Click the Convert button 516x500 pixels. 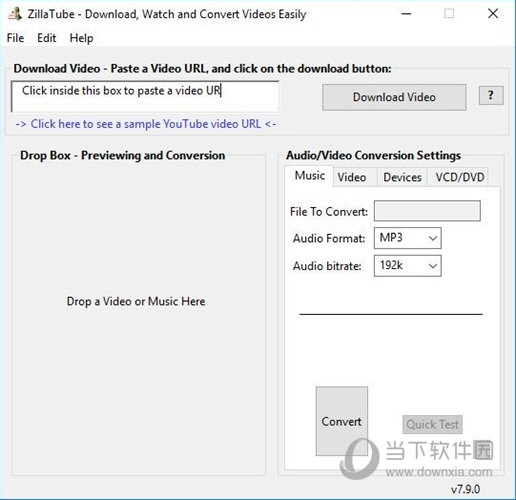tap(342, 421)
